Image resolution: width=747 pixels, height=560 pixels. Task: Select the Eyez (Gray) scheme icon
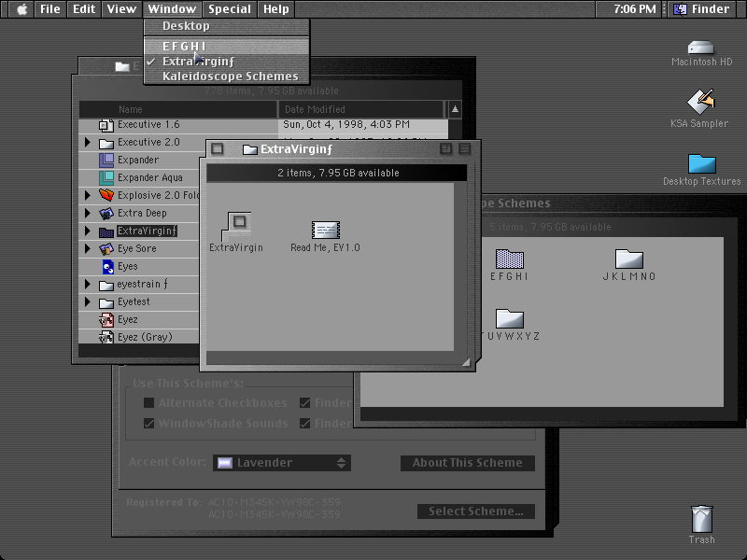[x=106, y=337]
